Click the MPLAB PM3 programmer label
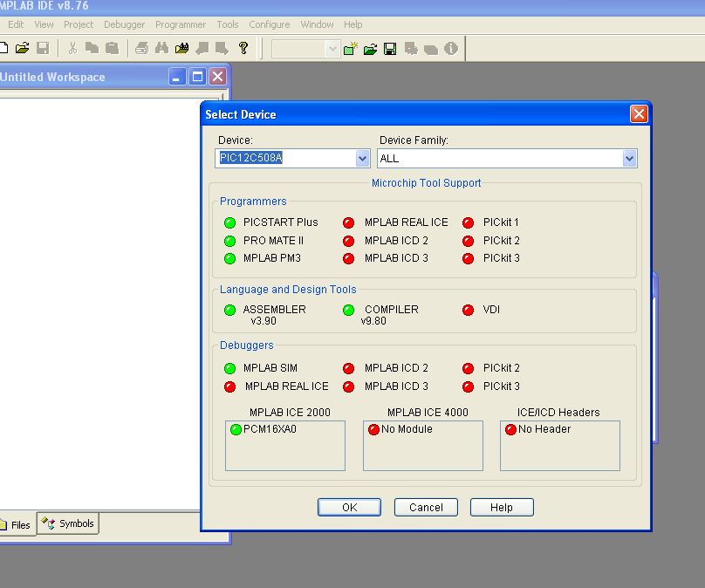Image resolution: width=705 pixels, height=588 pixels. coord(271,258)
